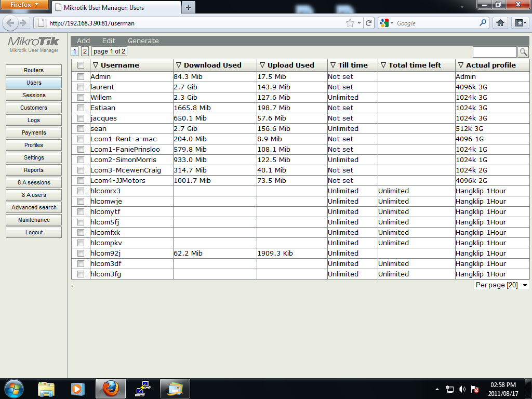Open the Reports section

tap(34, 170)
